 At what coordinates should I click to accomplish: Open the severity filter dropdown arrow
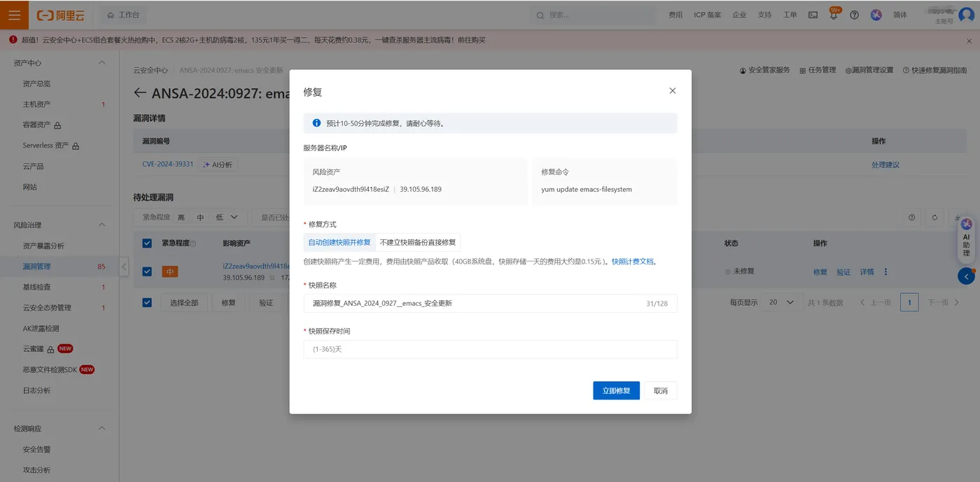(x=234, y=218)
